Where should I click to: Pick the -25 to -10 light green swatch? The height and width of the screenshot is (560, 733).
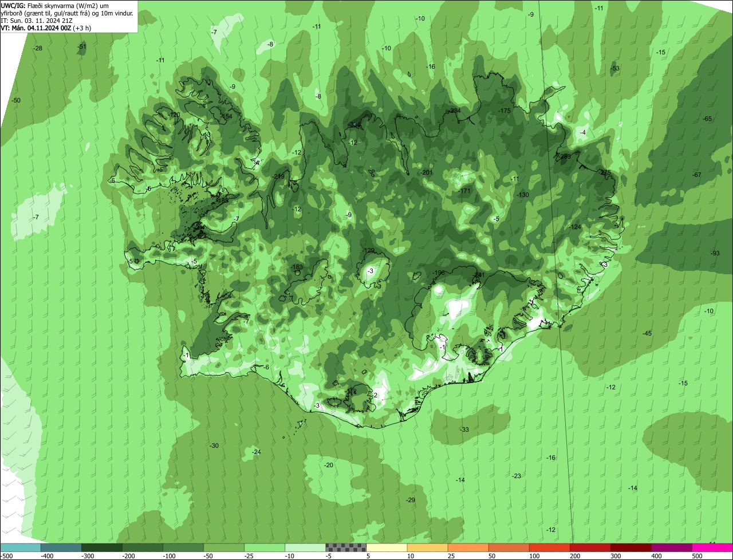click(265, 547)
